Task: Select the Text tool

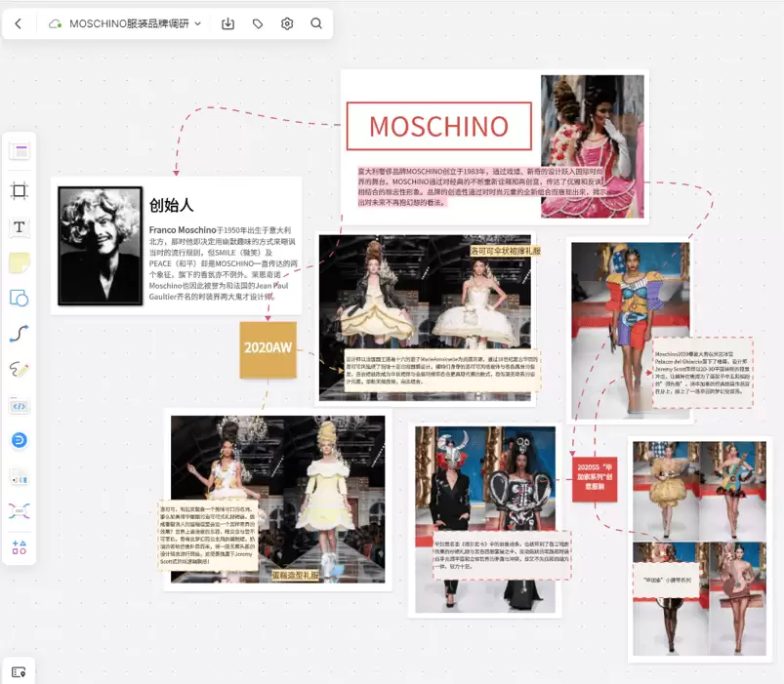Action: [x=20, y=227]
